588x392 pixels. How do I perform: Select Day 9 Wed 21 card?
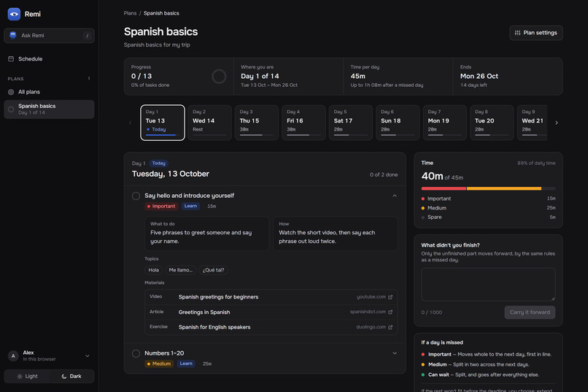(533, 123)
